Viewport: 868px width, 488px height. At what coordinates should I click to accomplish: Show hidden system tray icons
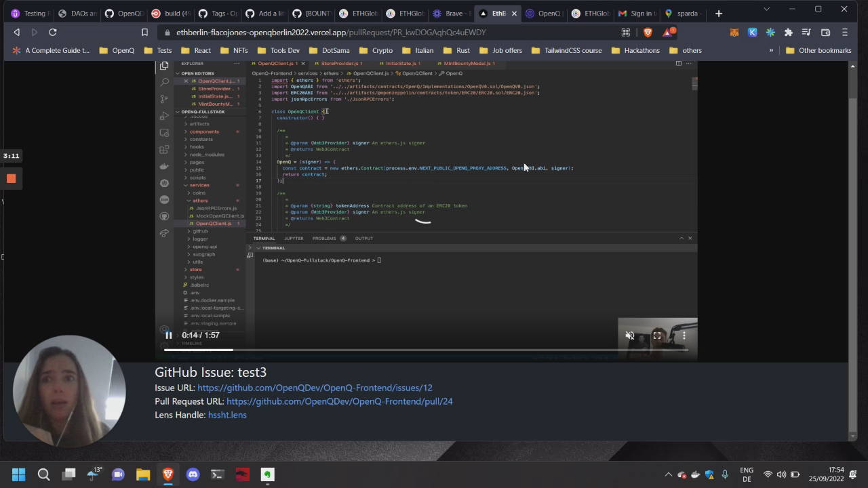pyautogui.click(x=668, y=474)
